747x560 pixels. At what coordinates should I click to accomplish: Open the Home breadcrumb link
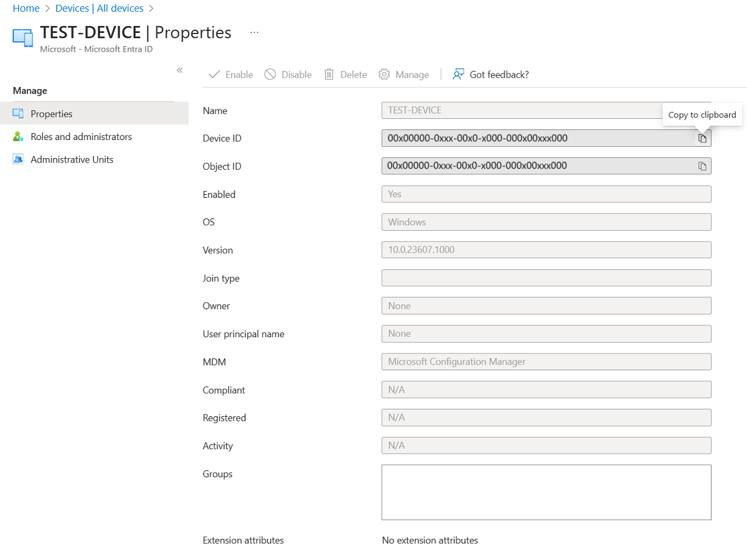[26, 8]
